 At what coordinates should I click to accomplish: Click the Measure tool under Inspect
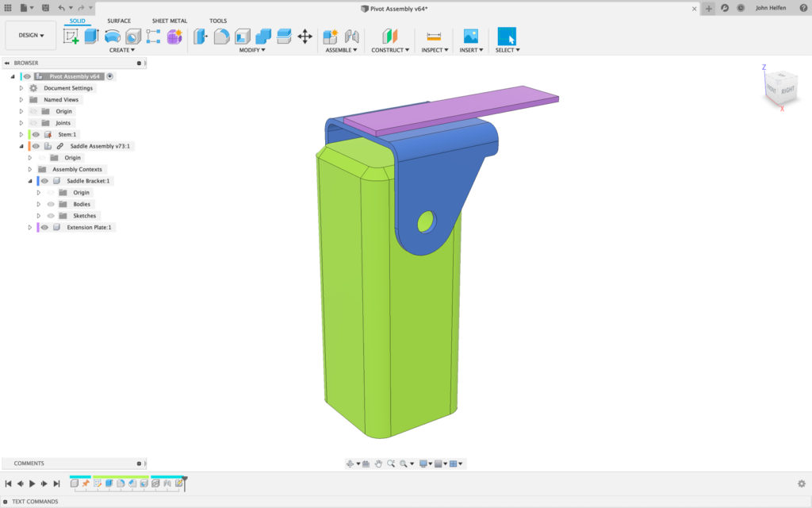tap(434, 36)
